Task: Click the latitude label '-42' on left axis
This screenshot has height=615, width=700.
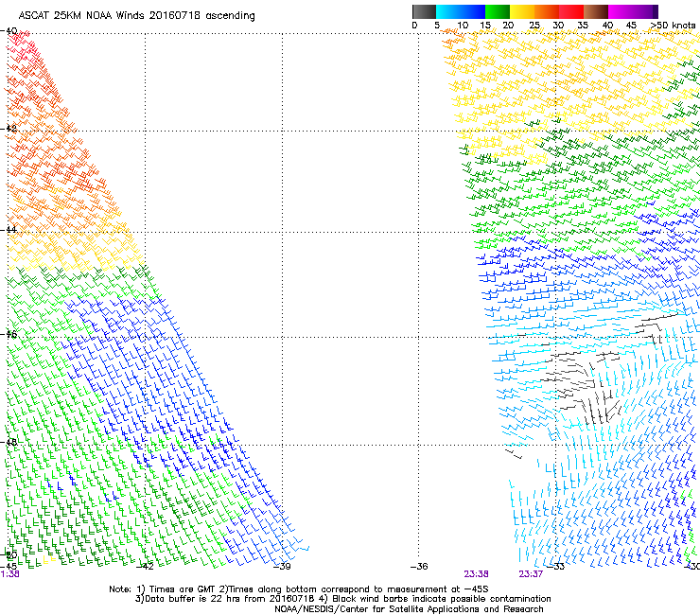Action: click(x=9, y=128)
